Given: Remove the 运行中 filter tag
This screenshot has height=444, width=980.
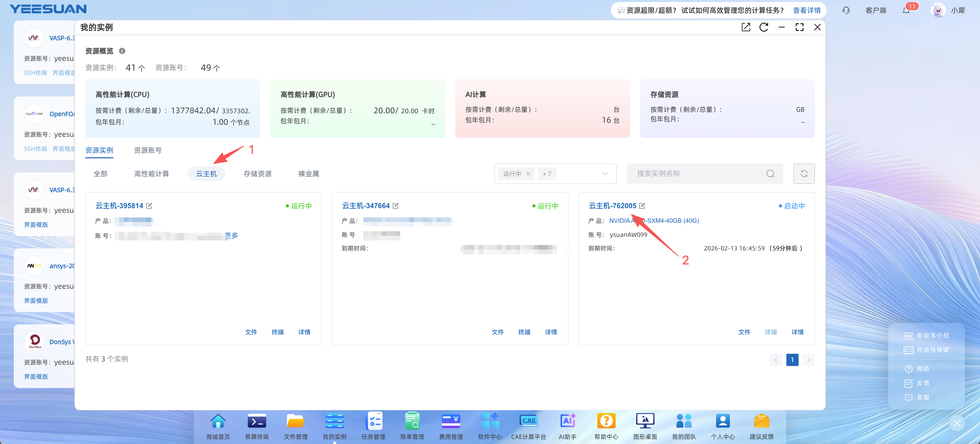Looking at the screenshot, I should [x=528, y=174].
